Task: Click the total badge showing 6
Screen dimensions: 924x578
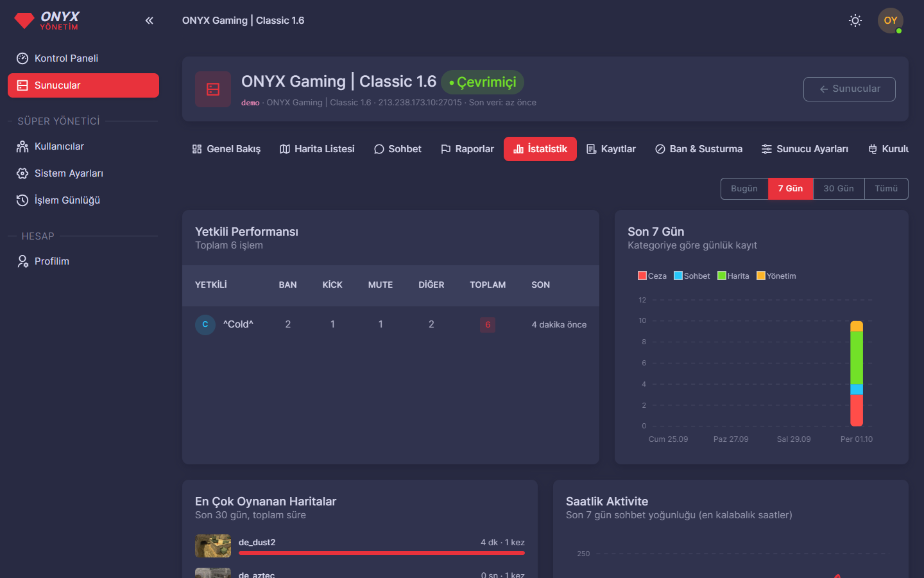Action: [x=488, y=325]
